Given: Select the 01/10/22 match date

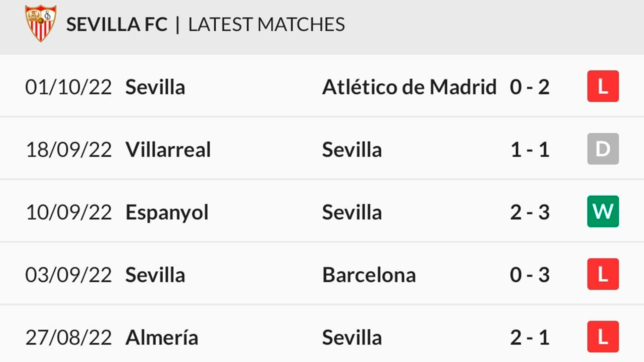Looking at the screenshot, I should (x=68, y=87).
